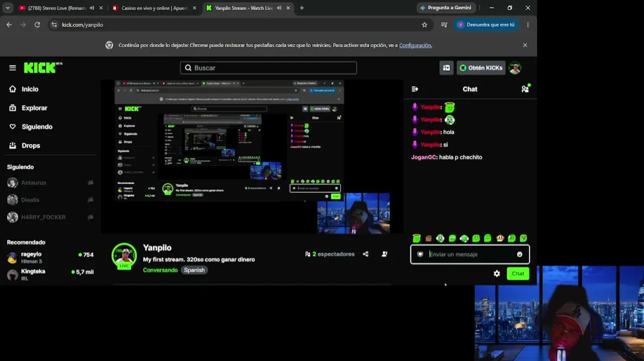Switch to the Casino en vivo tab
644x361 pixels.
click(154, 8)
